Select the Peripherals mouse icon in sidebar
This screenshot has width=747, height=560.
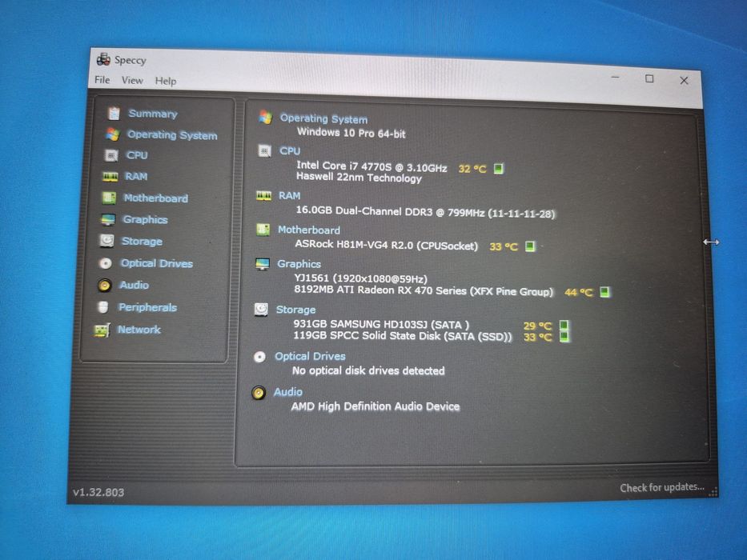point(103,307)
